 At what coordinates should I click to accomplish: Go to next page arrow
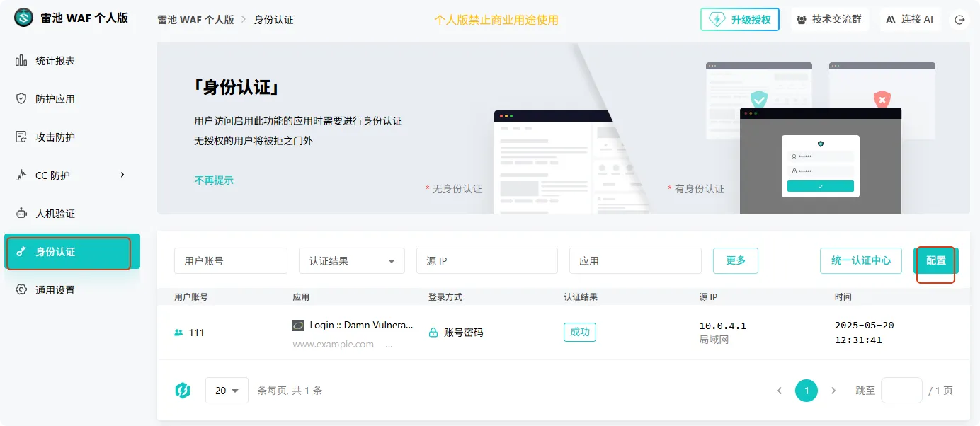pos(833,391)
